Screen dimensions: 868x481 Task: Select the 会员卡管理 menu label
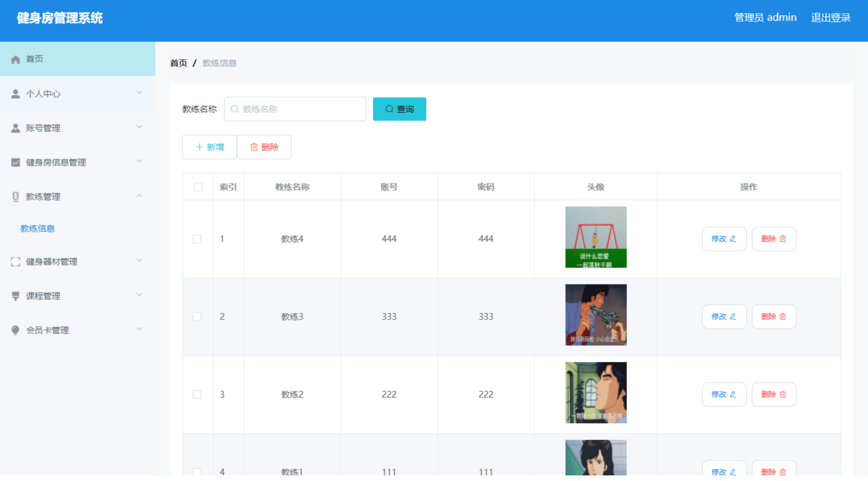click(x=48, y=331)
